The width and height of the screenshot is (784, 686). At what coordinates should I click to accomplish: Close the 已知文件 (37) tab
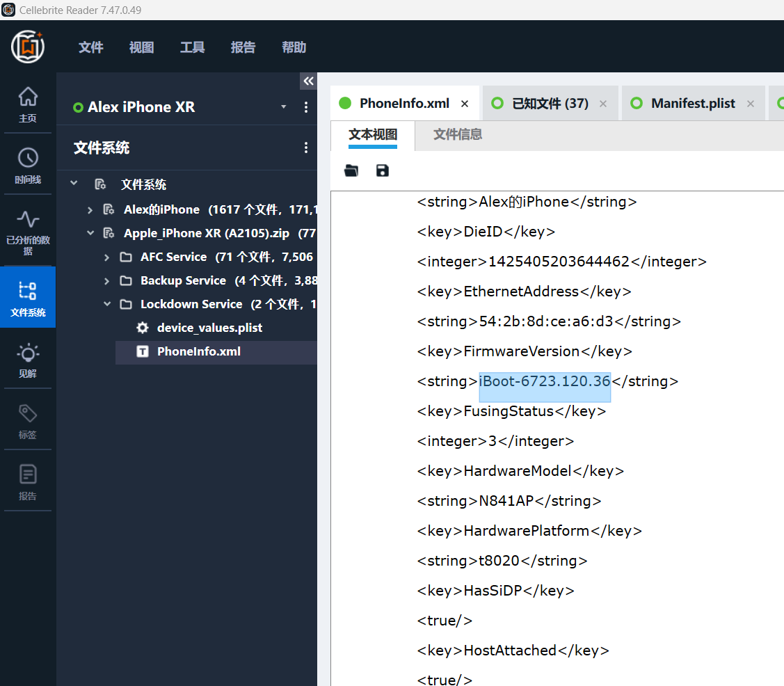point(603,104)
